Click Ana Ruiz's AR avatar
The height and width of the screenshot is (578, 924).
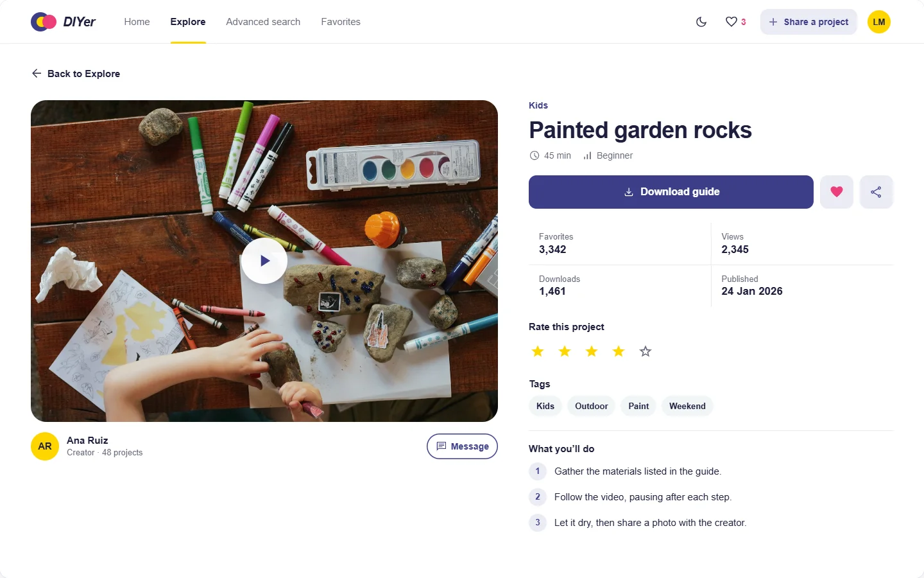pos(45,446)
